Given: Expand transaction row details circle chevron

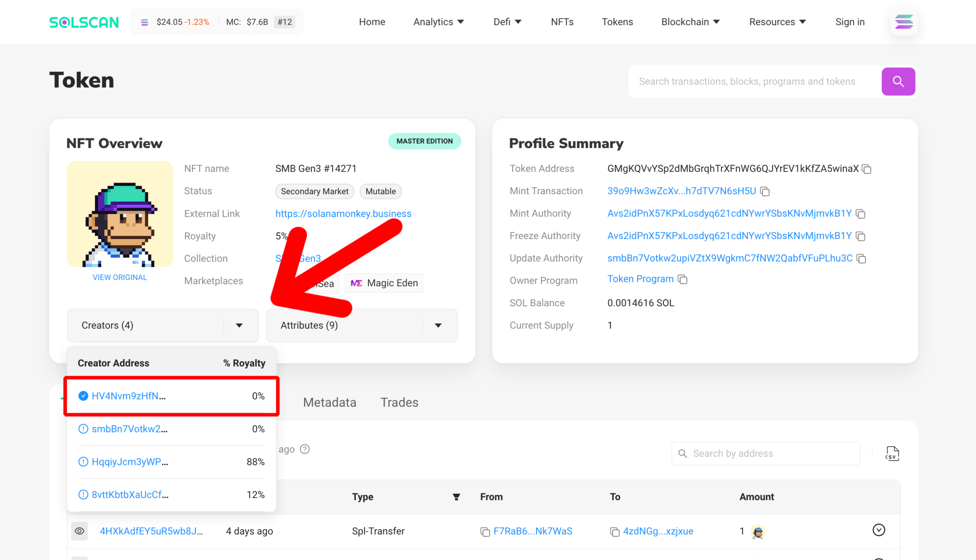Looking at the screenshot, I should tap(879, 530).
